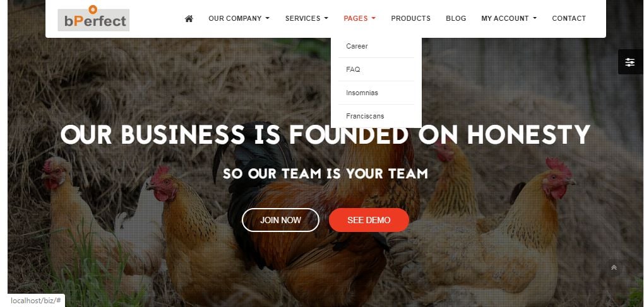The height and width of the screenshot is (307, 644).
Task: Expand the Our Company dropdown menu
Action: [x=239, y=18]
